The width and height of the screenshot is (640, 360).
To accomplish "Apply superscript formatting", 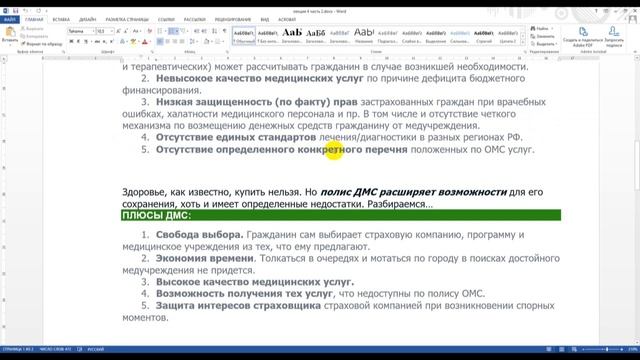I will pos(111,42).
